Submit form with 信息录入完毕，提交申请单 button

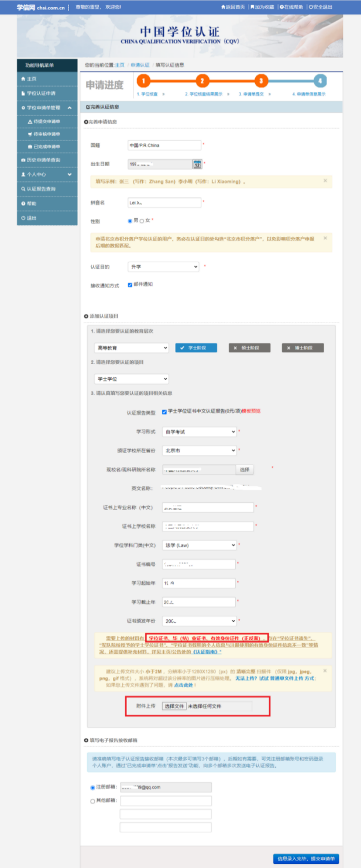click(305, 859)
